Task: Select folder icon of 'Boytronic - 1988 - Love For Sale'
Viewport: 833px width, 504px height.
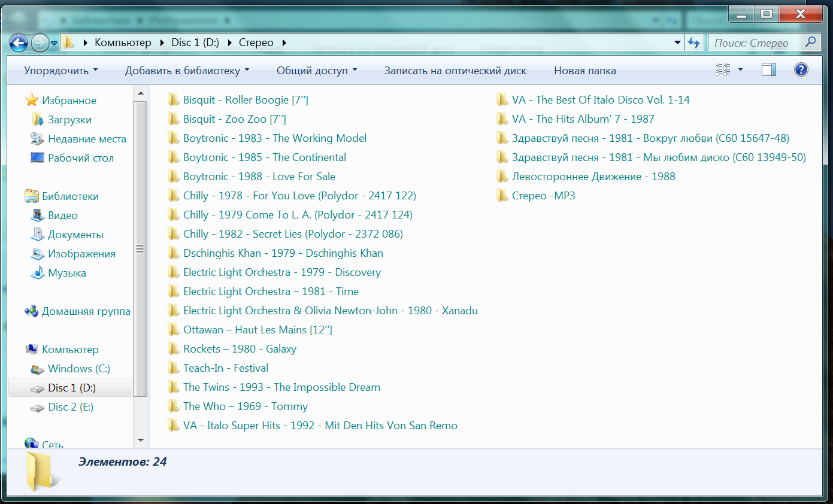Action: coord(174,177)
